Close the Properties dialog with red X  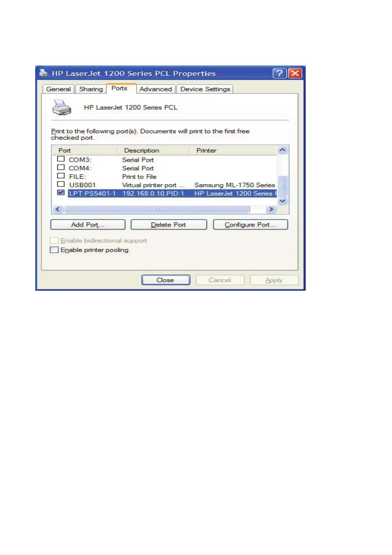point(295,73)
